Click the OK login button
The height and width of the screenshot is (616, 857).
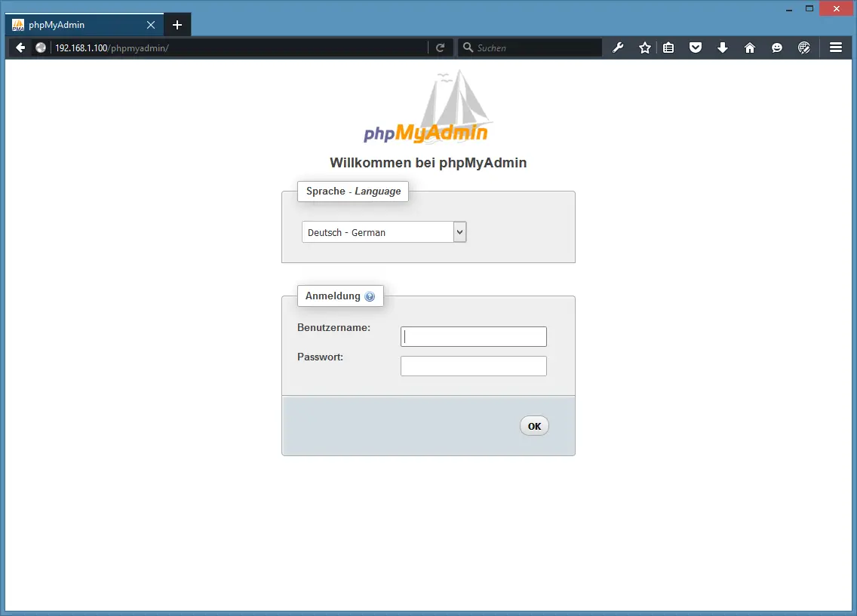(534, 426)
